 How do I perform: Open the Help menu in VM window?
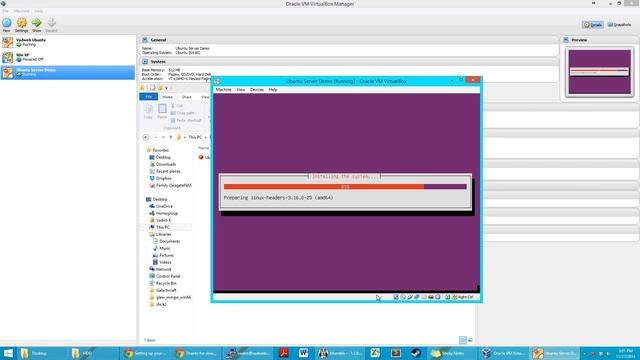273,89
